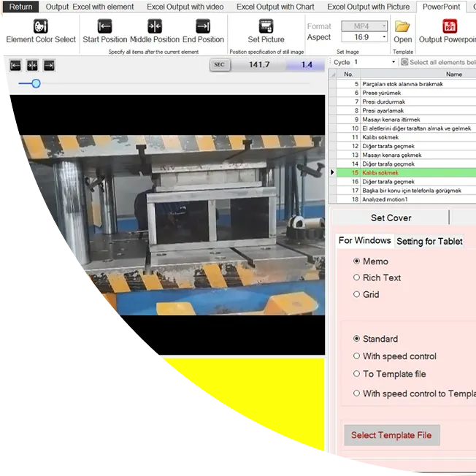Click the Return button
The image size is (476, 476).
[x=20, y=7]
